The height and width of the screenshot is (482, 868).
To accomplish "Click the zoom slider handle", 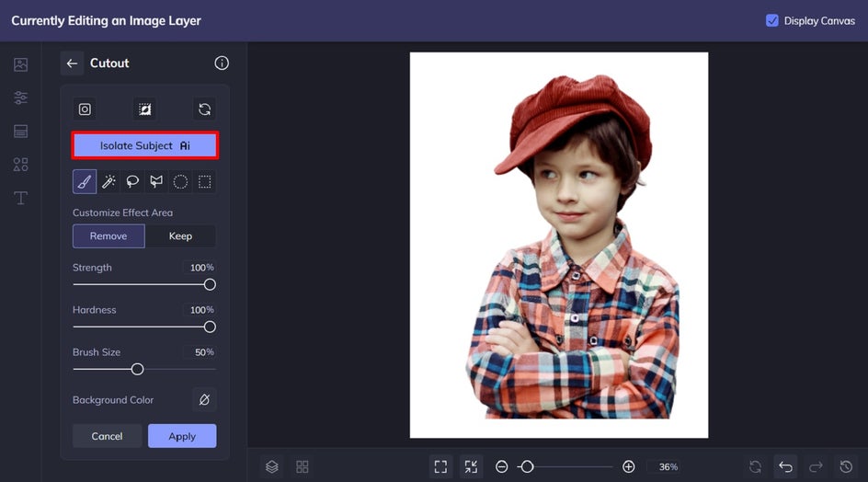I will coord(527,466).
